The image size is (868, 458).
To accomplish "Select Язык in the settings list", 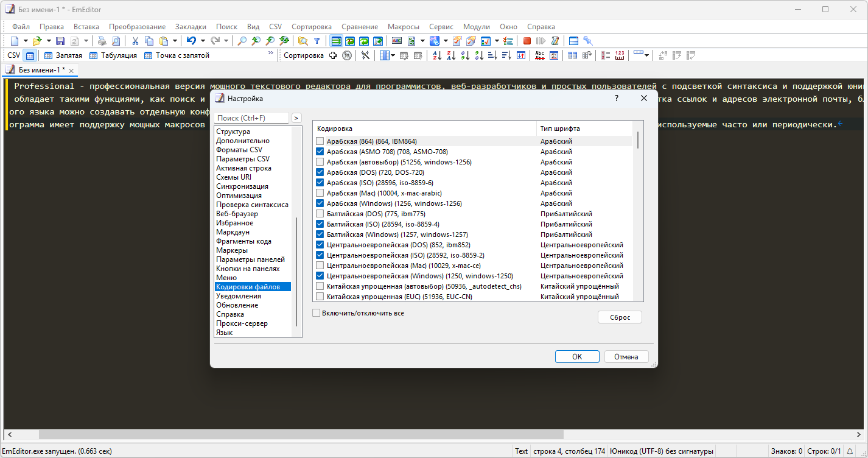I will (224, 333).
